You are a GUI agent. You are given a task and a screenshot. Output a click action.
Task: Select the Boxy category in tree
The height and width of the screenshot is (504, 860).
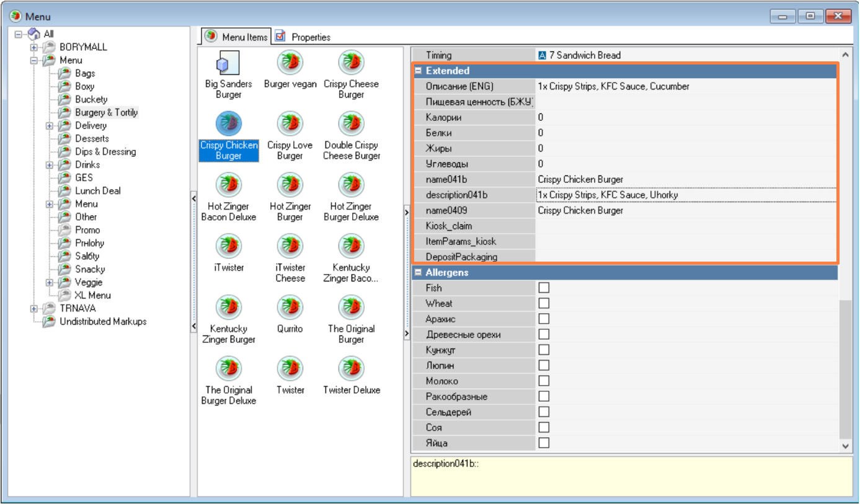point(84,86)
